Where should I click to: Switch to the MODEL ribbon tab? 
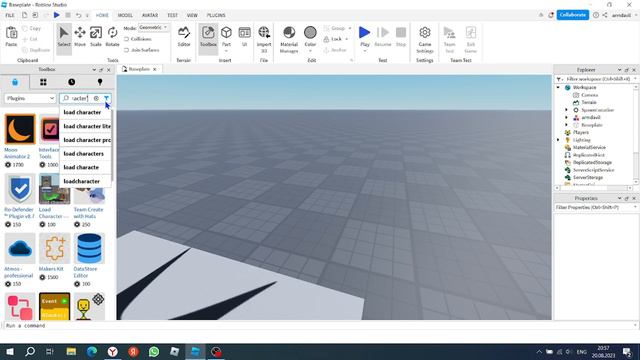pos(125,15)
